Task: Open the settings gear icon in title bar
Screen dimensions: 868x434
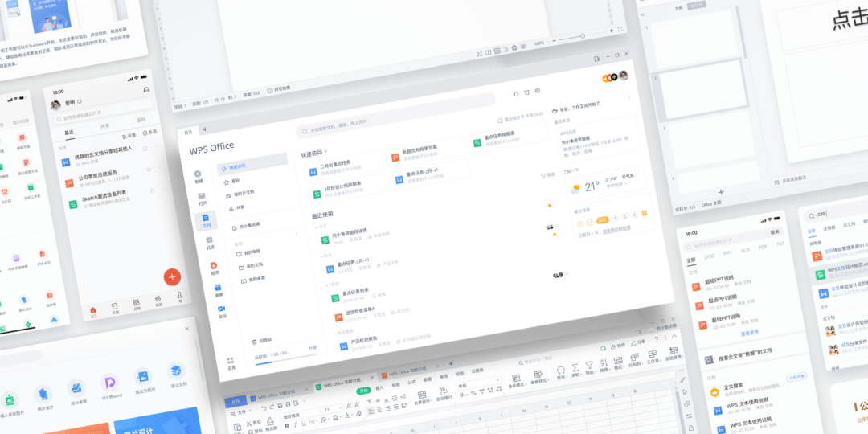Action: click(538, 91)
